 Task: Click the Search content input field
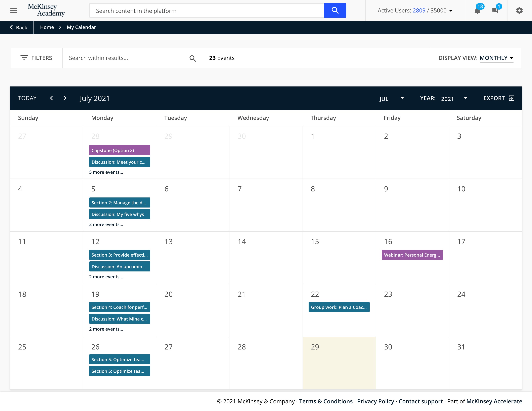206,11
